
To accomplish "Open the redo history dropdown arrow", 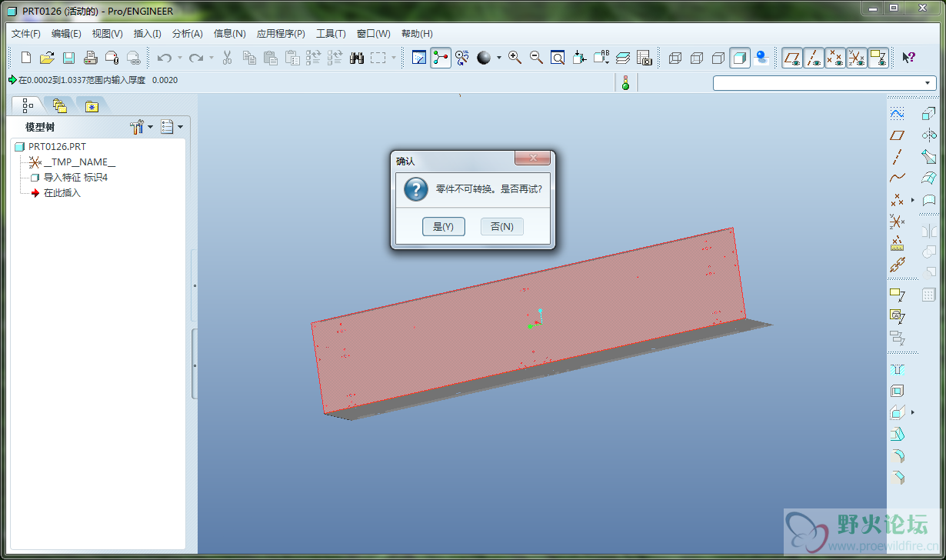I will click(x=212, y=58).
